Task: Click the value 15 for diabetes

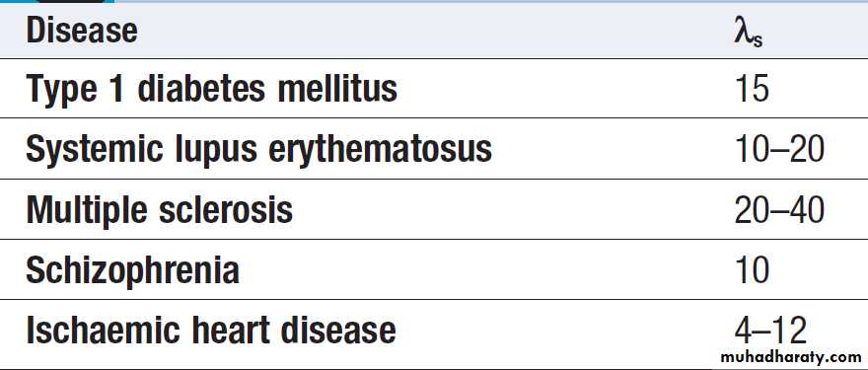Action: pyautogui.click(x=752, y=88)
